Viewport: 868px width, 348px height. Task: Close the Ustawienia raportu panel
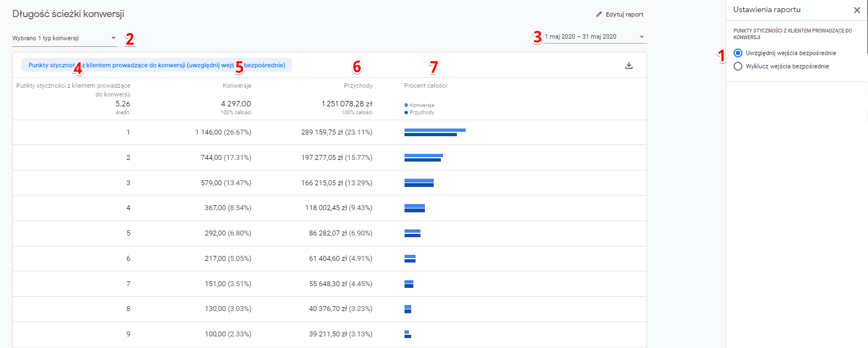pos(857,10)
